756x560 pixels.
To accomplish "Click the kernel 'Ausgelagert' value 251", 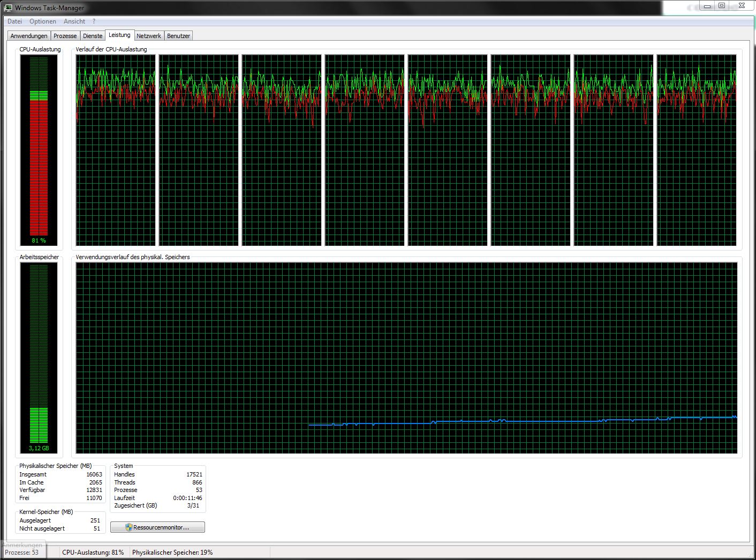I will click(95, 520).
